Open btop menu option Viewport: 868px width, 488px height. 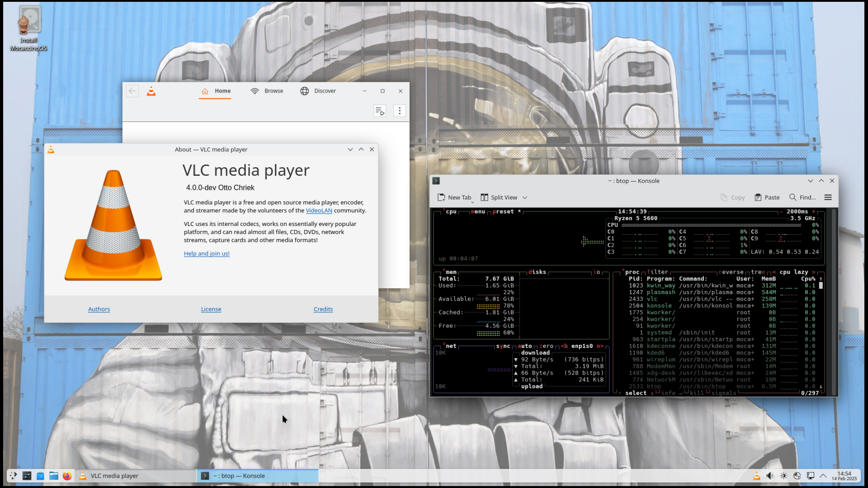pyautogui.click(x=478, y=211)
